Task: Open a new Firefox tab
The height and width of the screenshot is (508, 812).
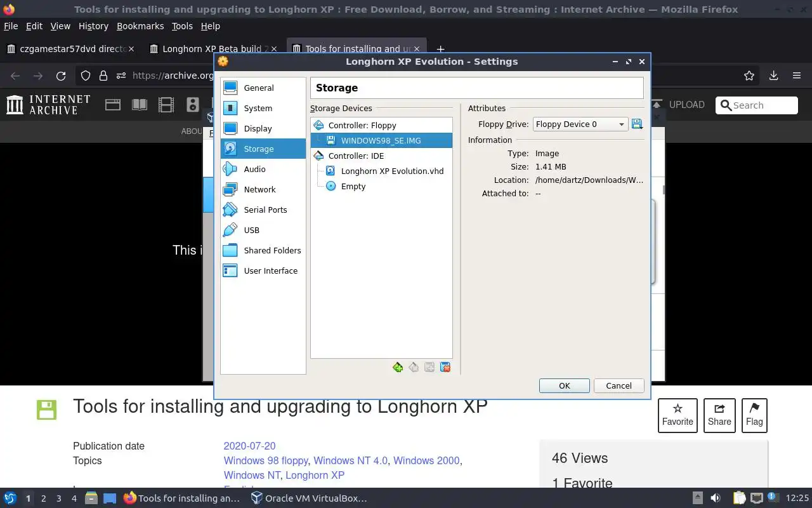Action: 440,49
